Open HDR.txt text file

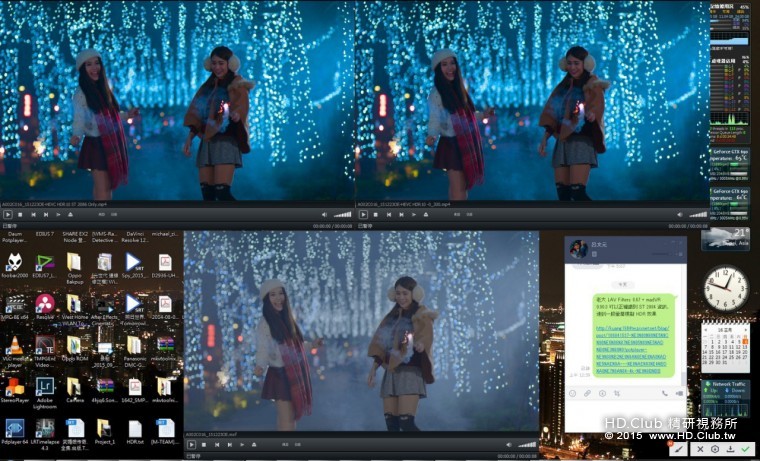tap(134, 431)
